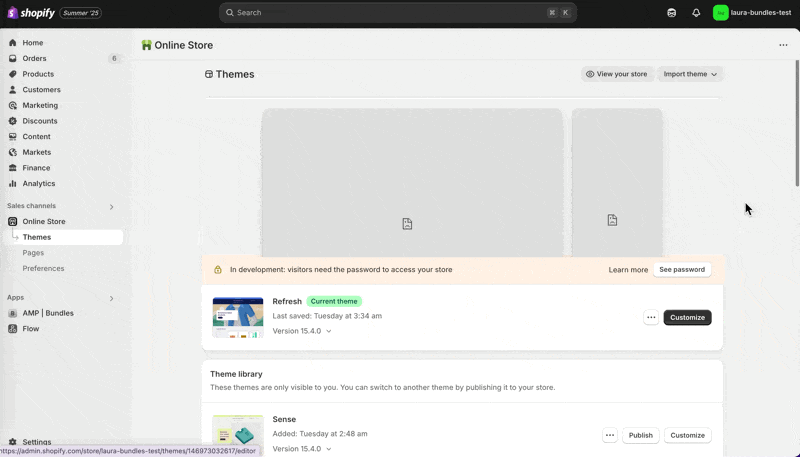Click the desktop theme preview placeholder
The image size is (800, 457).
pyautogui.click(x=412, y=183)
